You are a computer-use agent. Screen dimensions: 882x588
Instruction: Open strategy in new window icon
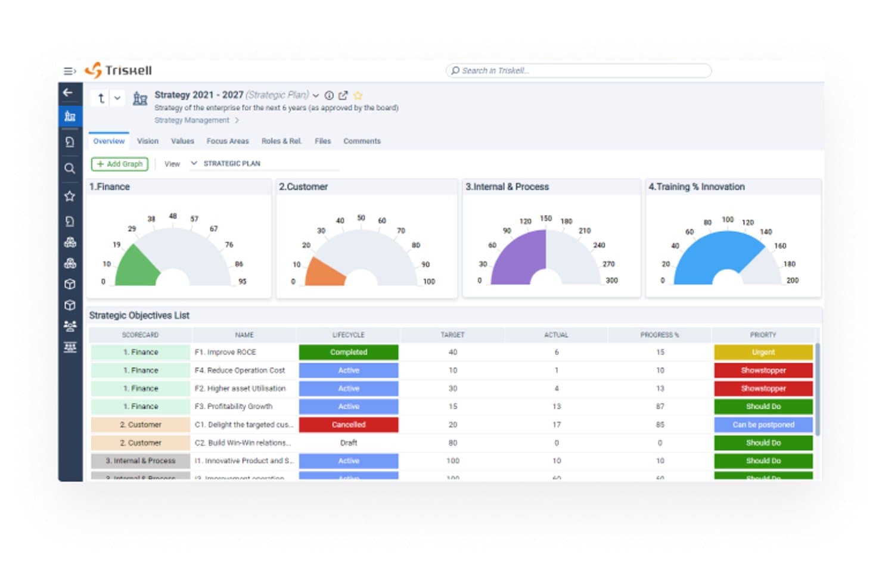pyautogui.click(x=343, y=95)
